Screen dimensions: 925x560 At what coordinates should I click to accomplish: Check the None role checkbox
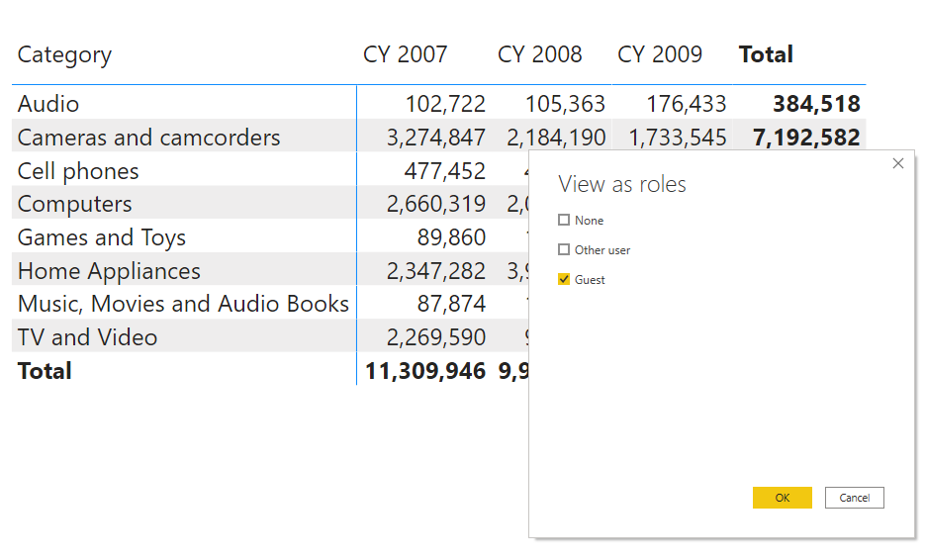pyautogui.click(x=564, y=220)
